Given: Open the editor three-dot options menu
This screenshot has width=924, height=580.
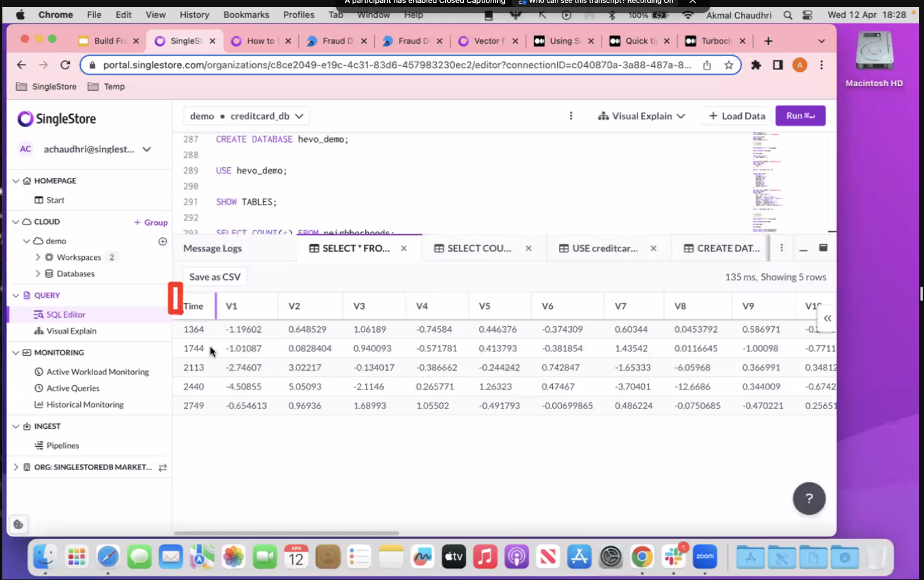Looking at the screenshot, I should (x=571, y=116).
